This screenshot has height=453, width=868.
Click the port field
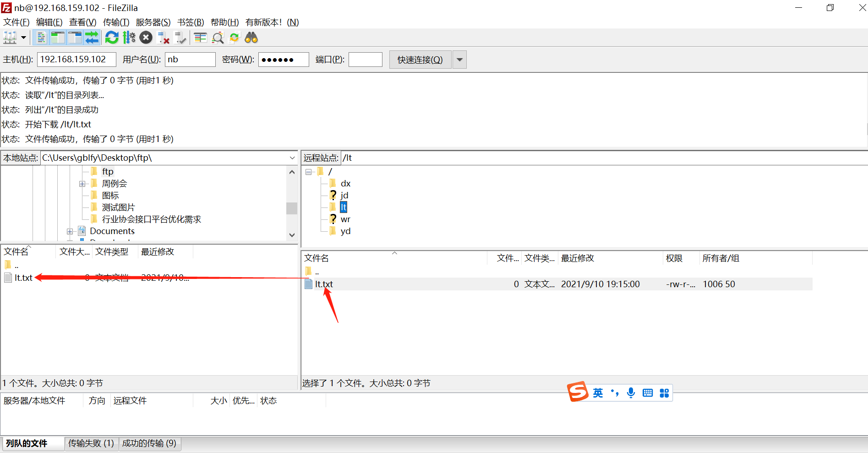(366, 60)
